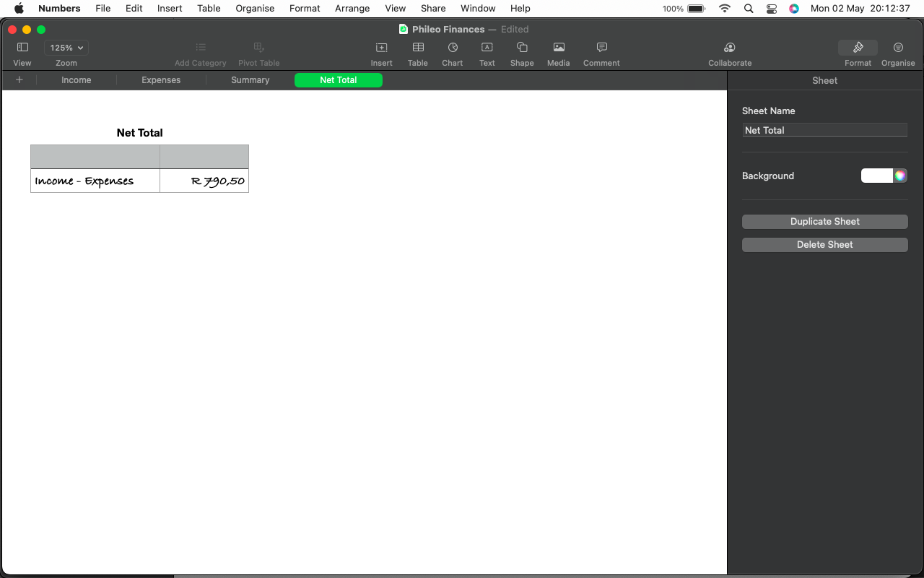Open the Wi-Fi status menu
The width and height of the screenshot is (924, 578).
(x=725, y=9)
